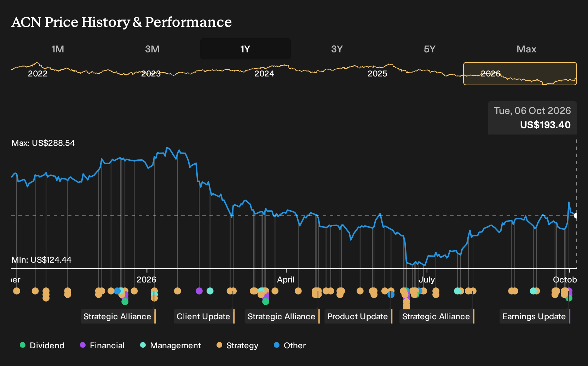Click the 2025 label on the overview timeline
The width and height of the screenshot is (588, 366).
377,74
